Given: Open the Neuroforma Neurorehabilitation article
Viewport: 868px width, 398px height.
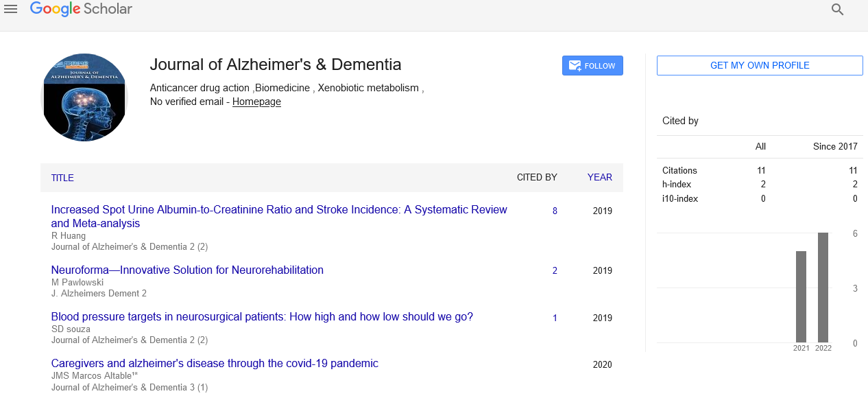Looking at the screenshot, I should click(187, 270).
